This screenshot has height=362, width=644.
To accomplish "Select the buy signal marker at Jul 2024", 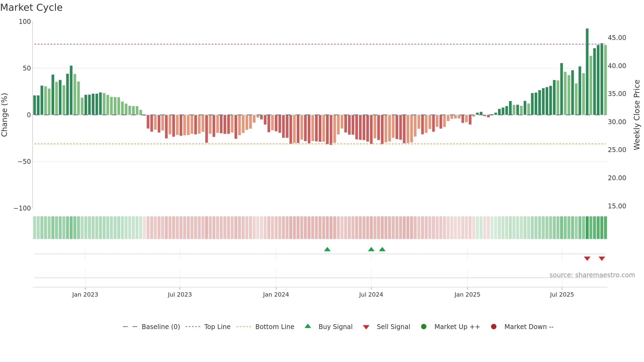I will coord(371,249).
